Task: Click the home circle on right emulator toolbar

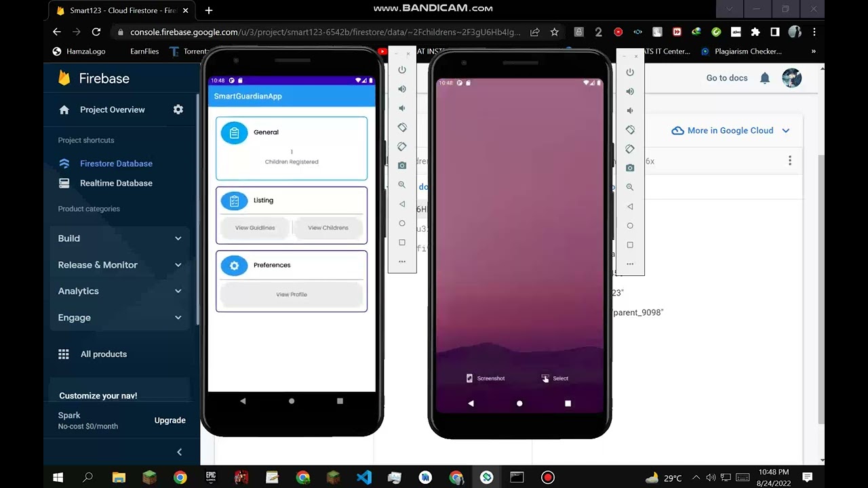Action: (630, 226)
